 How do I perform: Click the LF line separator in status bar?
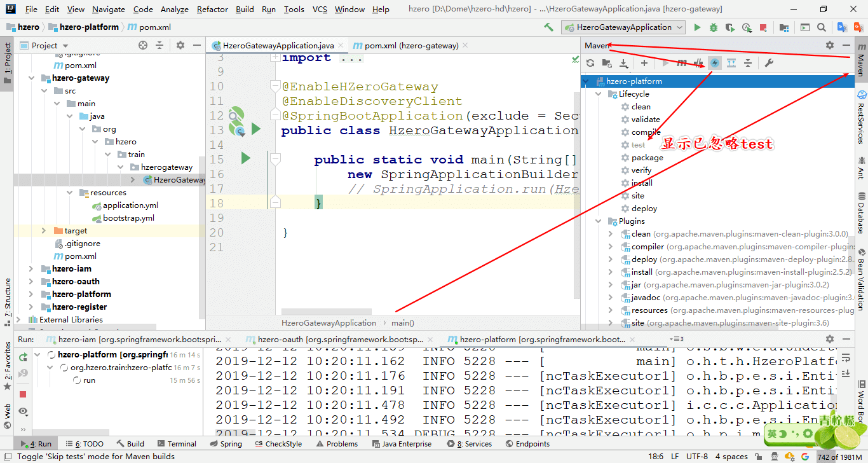[674, 456]
